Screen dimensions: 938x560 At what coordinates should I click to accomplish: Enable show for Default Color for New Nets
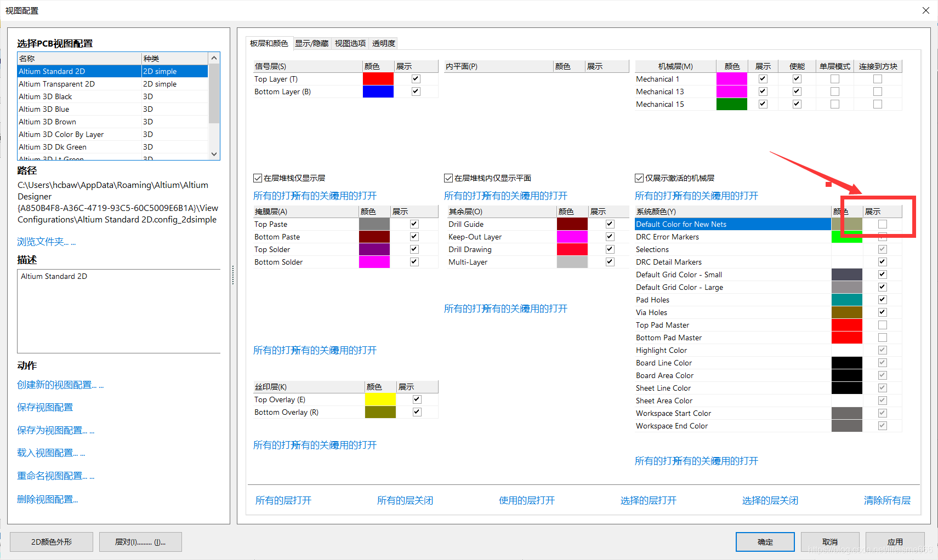[883, 224]
